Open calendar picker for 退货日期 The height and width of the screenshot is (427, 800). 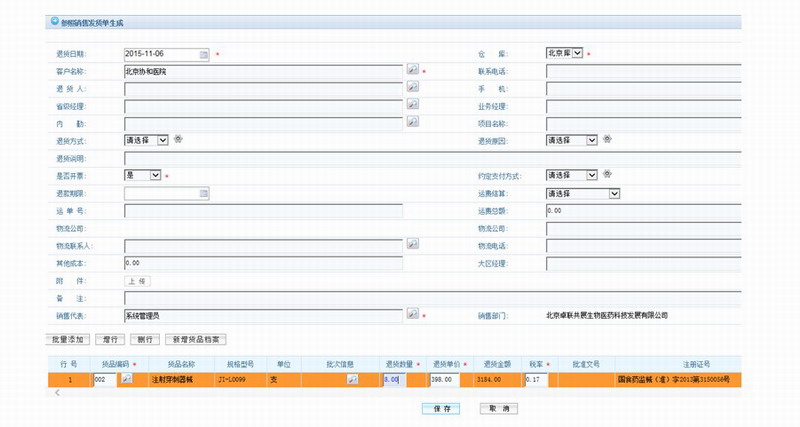[204, 53]
